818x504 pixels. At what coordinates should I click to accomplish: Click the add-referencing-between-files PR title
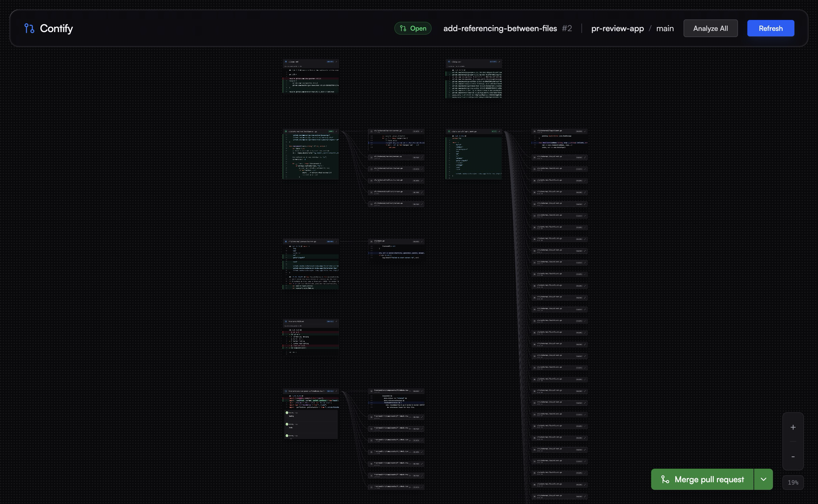[x=500, y=28]
